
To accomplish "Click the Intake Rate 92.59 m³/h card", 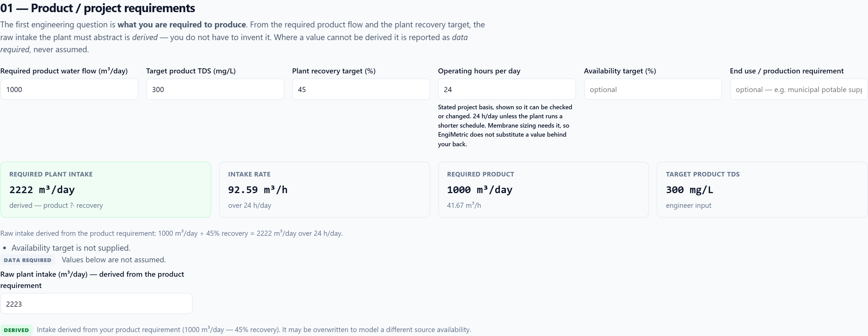I will pos(324,190).
